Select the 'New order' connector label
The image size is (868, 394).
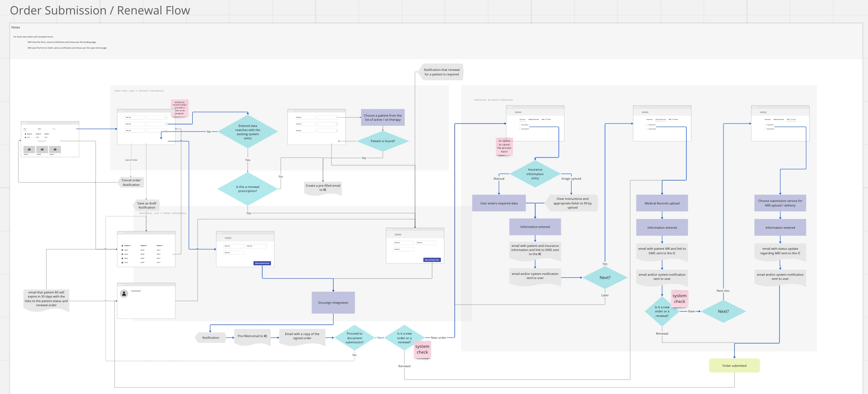coord(439,338)
